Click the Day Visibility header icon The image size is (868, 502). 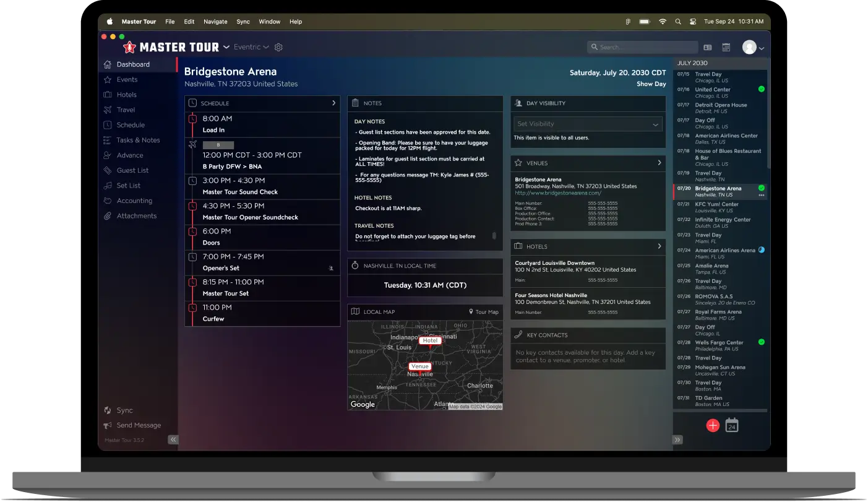[518, 103]
